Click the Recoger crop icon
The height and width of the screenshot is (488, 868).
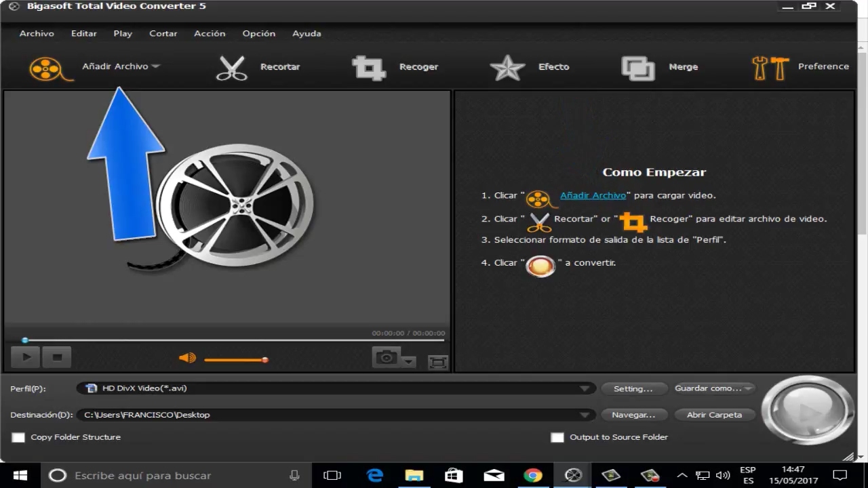click(369, 68)
